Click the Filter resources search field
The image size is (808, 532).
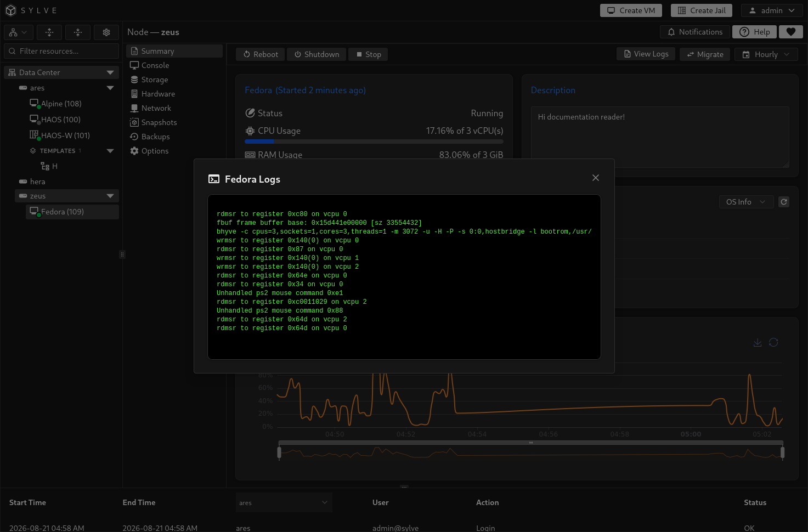[x=61, y=51]
